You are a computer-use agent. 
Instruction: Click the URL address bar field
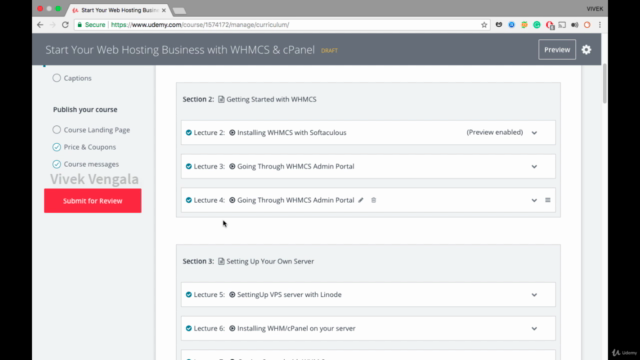[x=282, y=25]
